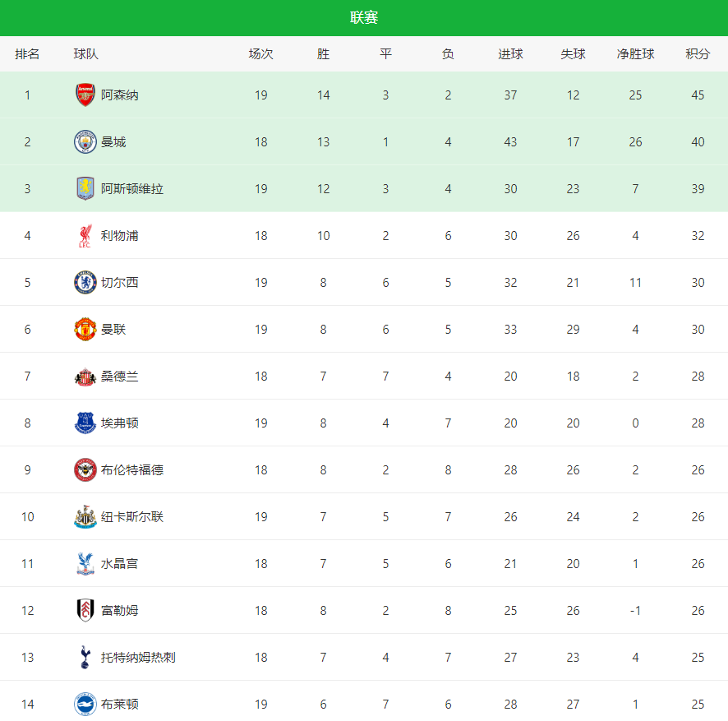Click the 布伦特福德 team name
This screenshot has height=721, width=728.
pos(132,470)
